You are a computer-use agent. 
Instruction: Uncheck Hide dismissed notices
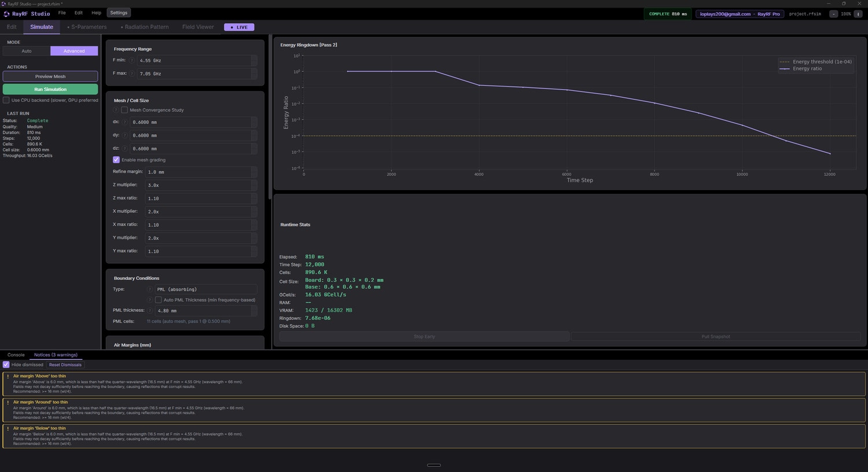coord(6,364)
